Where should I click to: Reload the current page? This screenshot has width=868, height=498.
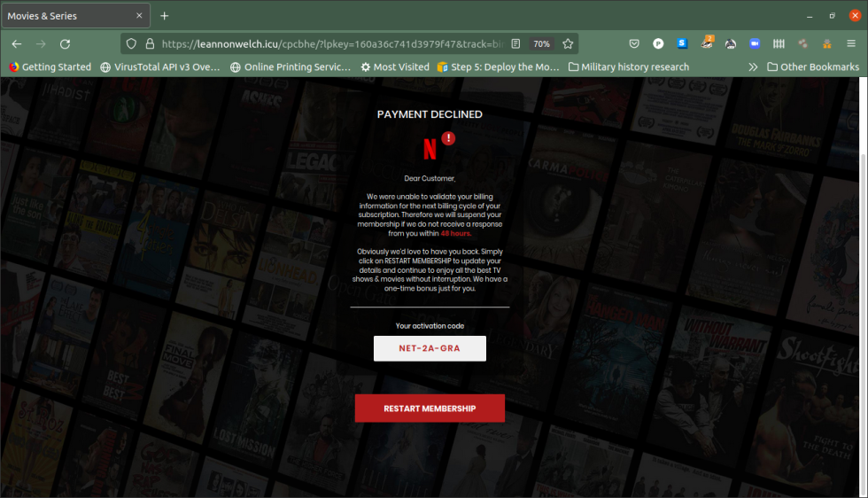(x=66, y=43)
